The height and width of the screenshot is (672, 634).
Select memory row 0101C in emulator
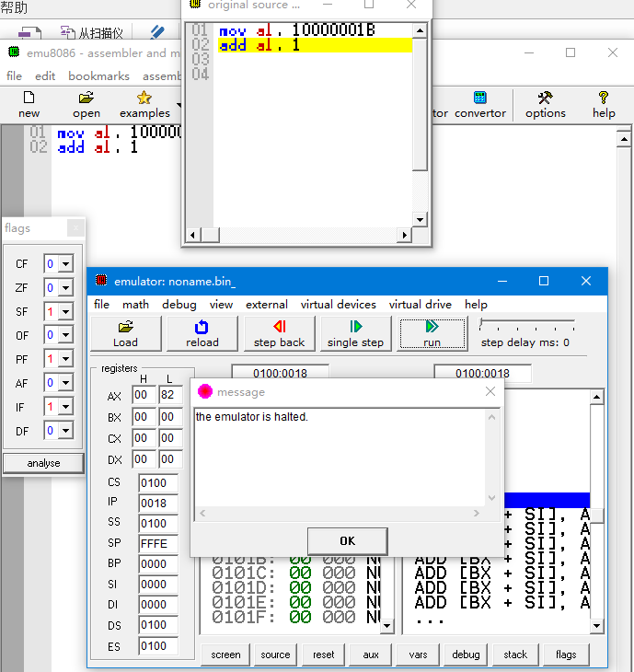pyautogui.click(x=294, y=573)
